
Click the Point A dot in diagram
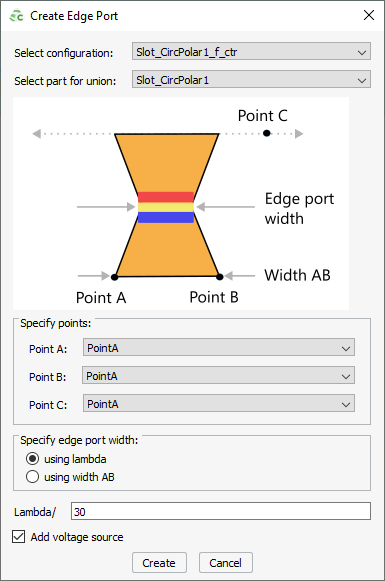pos(114,277)
